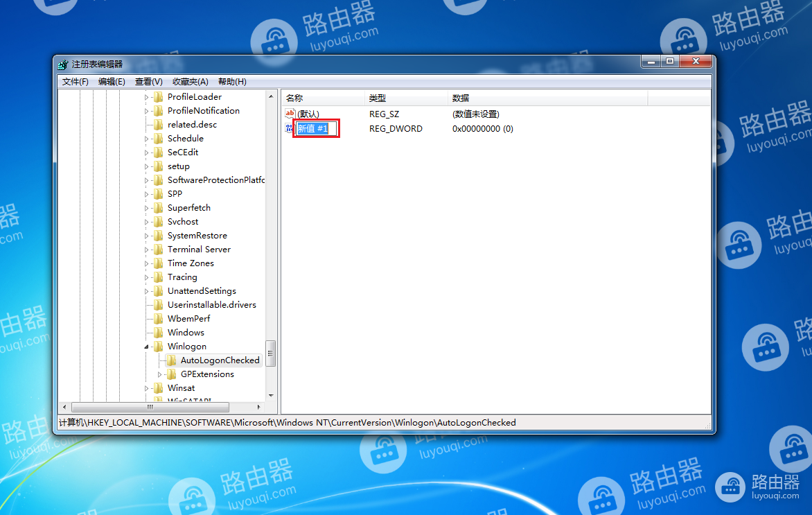The image size is (812, 515).
Task: Click the tree scrollbar up arrow
Action: coord(271,97)
